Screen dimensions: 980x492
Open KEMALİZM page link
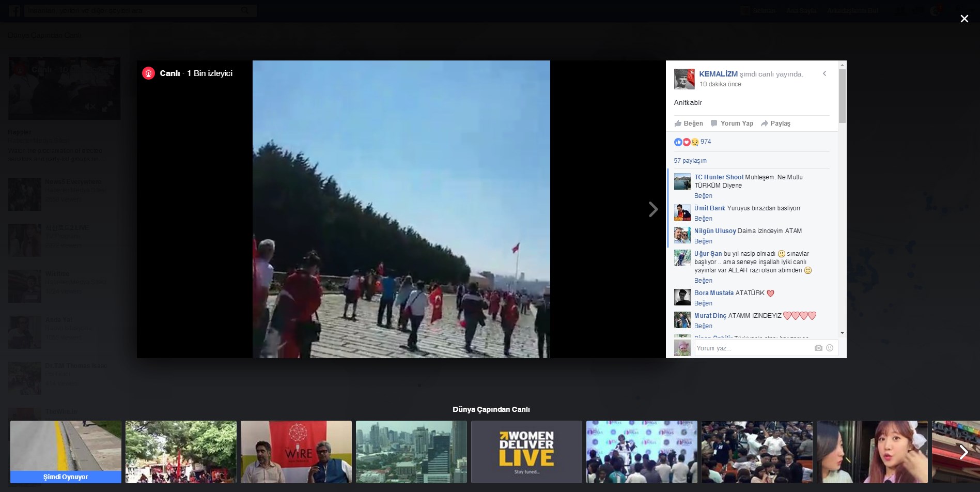pyautogui.click(x=718, y=74)
